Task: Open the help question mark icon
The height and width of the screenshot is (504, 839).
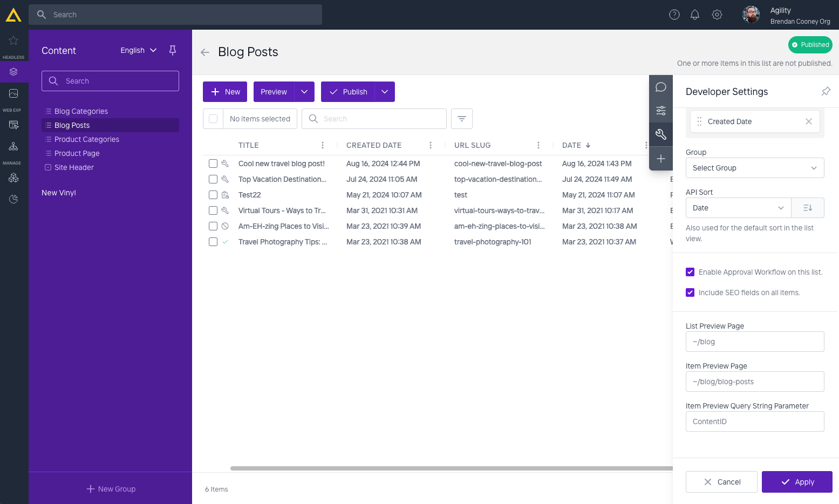Action: 674,15
